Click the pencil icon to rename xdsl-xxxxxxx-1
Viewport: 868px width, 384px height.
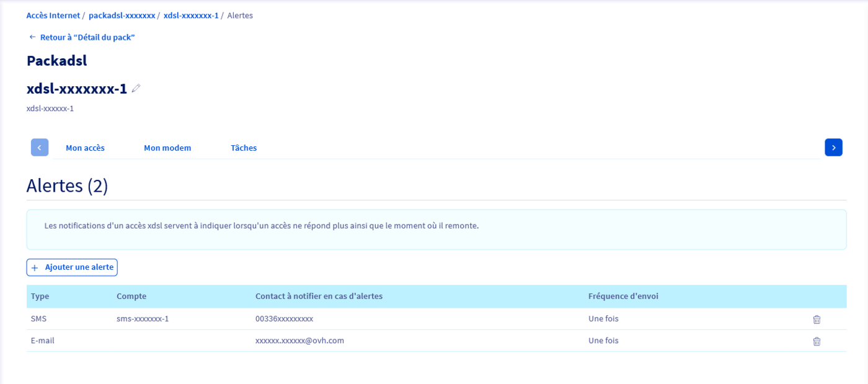point(136,88)
